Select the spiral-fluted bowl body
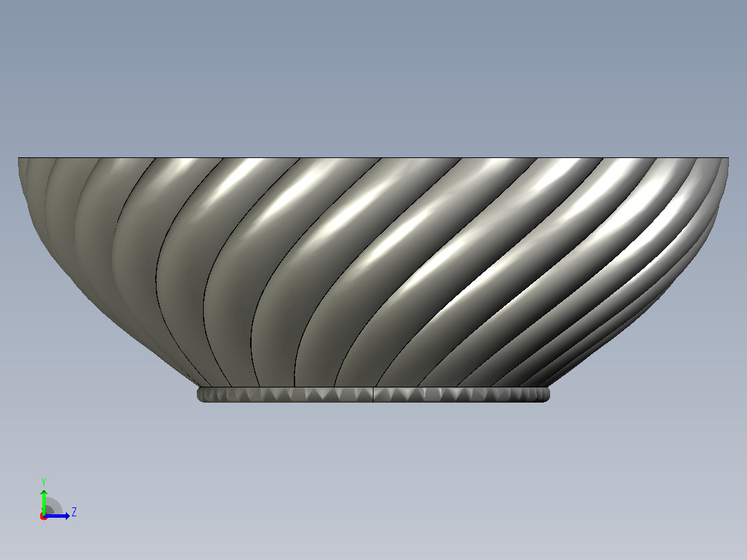This screenshot has height=560, width=747. (373, 272)
